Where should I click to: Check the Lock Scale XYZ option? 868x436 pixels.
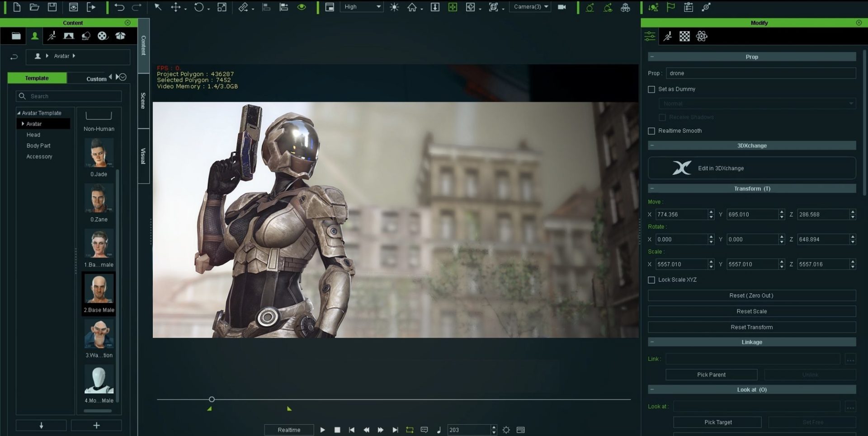[651, 280]
